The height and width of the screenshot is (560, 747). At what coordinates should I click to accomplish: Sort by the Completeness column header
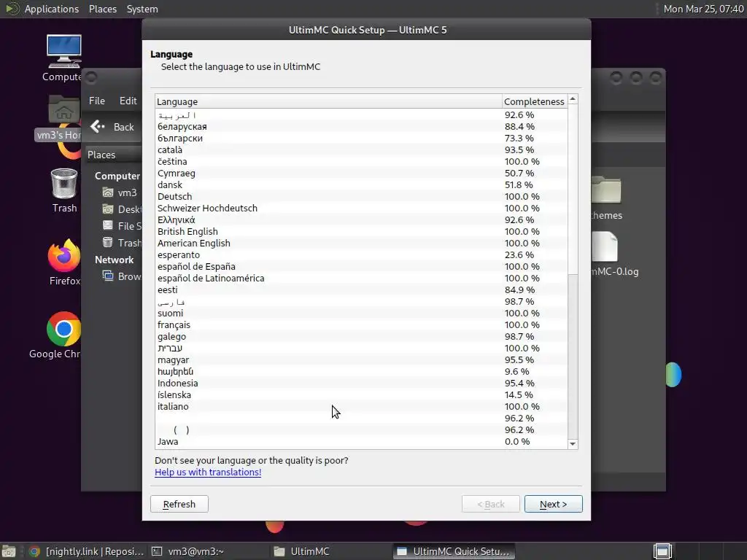click(535, 101)
